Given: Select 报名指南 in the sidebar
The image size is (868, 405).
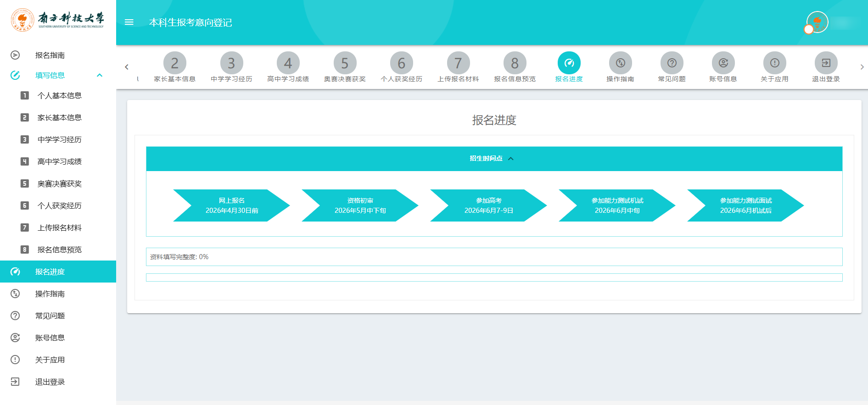Looking at the screenshot, I should tap(50, 55).
